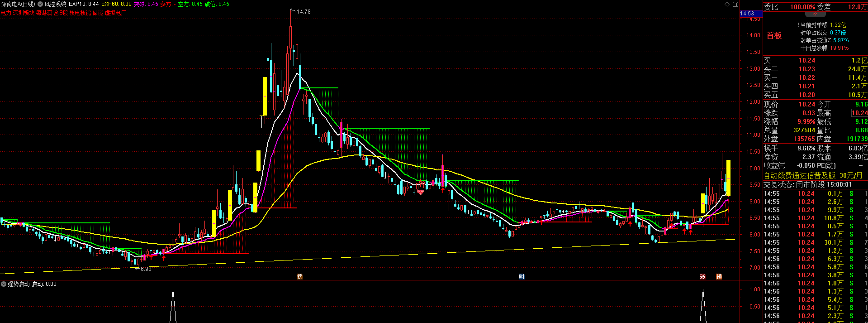The image size is (868, 323).
Task: Select the 买一 bid price row
Action: tap(815, 60)
